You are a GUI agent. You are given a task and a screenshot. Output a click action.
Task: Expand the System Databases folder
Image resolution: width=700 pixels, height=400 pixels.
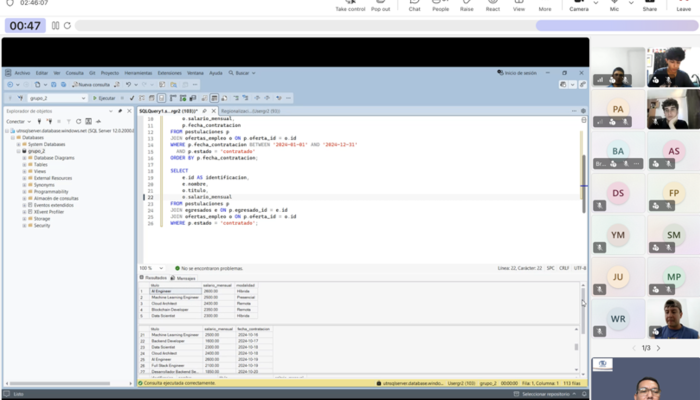pos(20,144)
